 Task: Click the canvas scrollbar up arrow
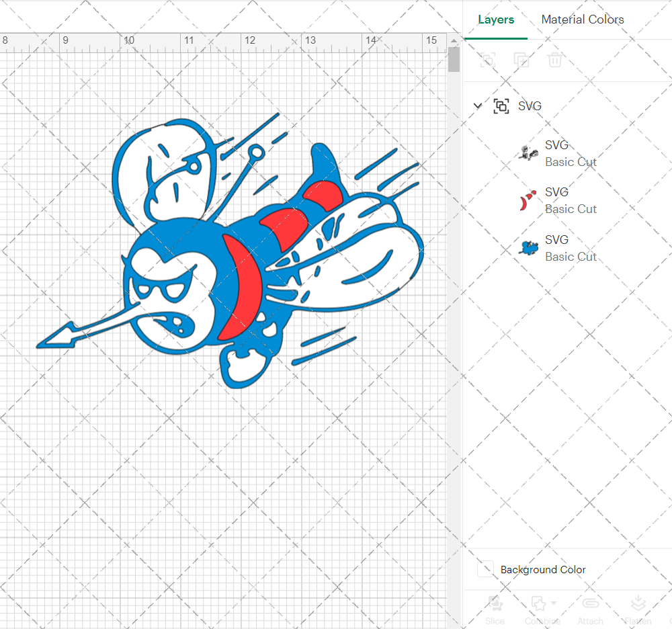(454, 41)
